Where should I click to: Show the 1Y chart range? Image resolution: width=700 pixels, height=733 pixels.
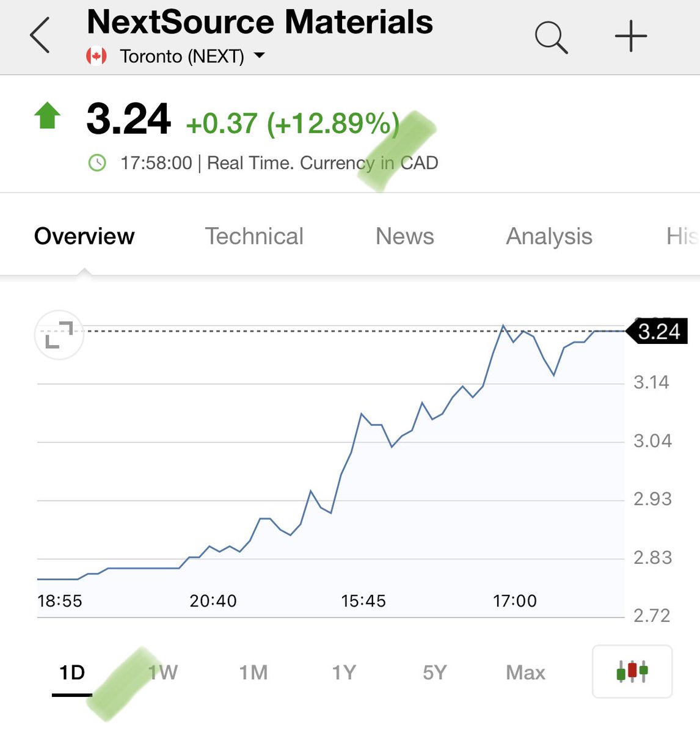[344, 673]
